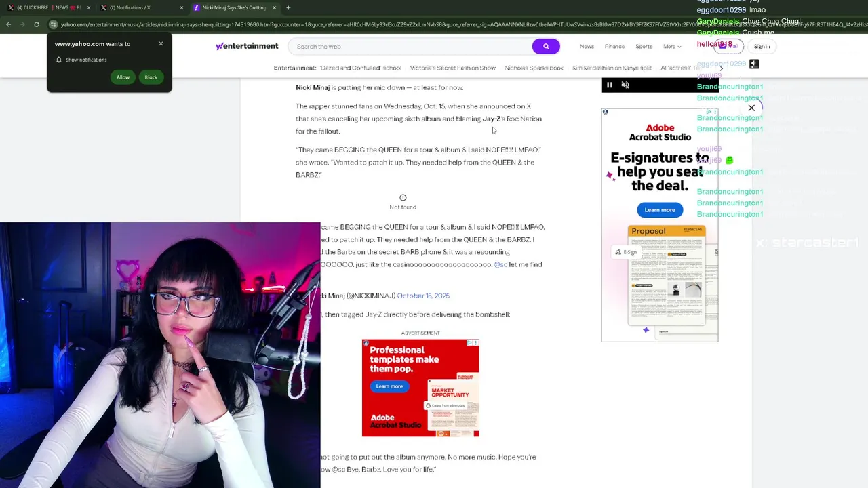Close the 'CLICK HERE NEWS' X tab
This screenshot has width=868, height=488.
click(88, 7)
